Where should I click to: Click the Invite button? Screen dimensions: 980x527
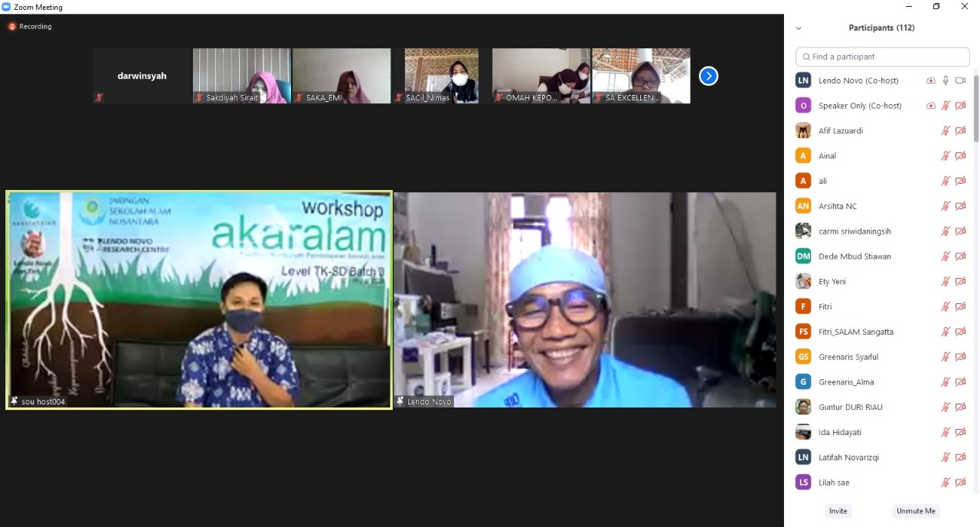[x=838, y=511]
